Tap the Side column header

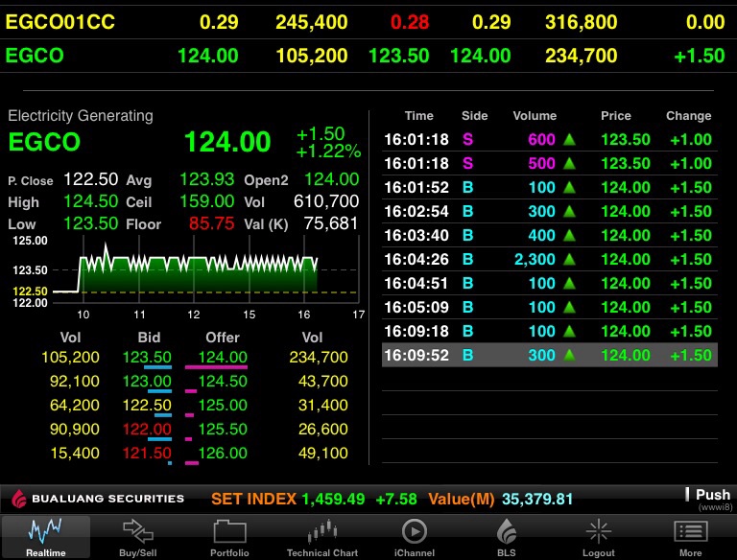click(474, 116)
